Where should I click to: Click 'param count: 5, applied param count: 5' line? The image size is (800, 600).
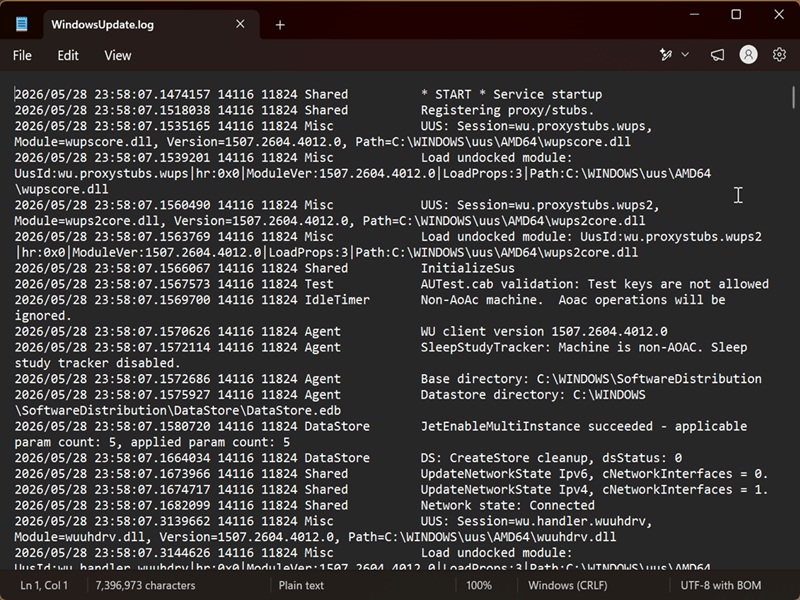coord(152,442)
